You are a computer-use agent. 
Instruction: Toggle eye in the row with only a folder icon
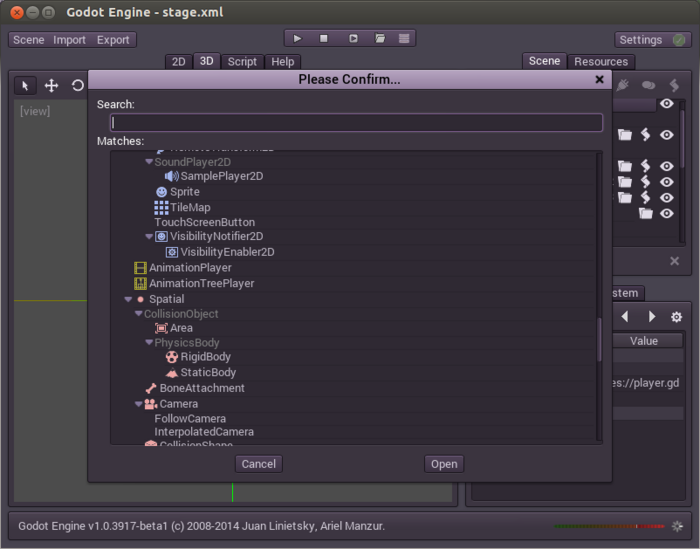[x=667, y=213]
